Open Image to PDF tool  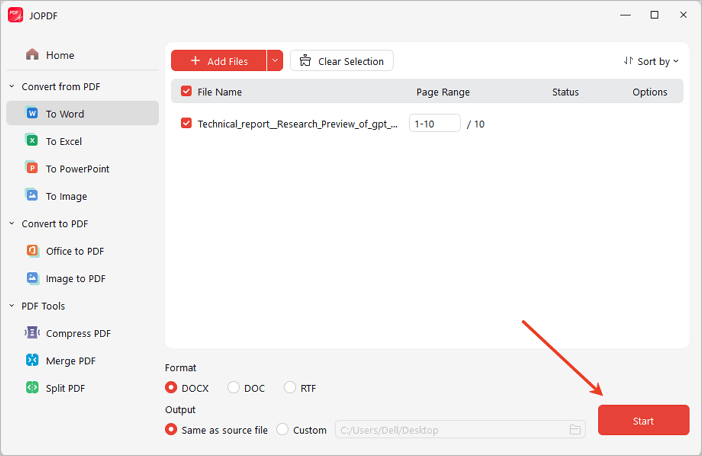82,278
